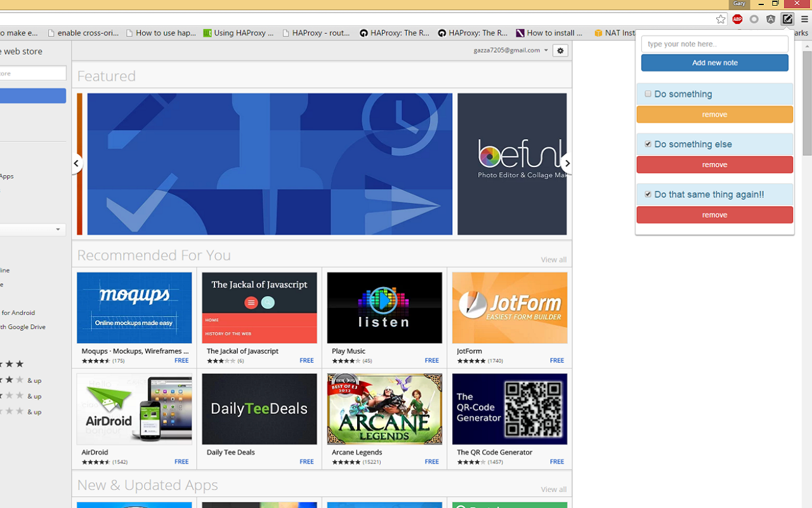Open the Gary profile button
Image resolution: width=812 pixels, height=508 pixels.
click(739, 4)
